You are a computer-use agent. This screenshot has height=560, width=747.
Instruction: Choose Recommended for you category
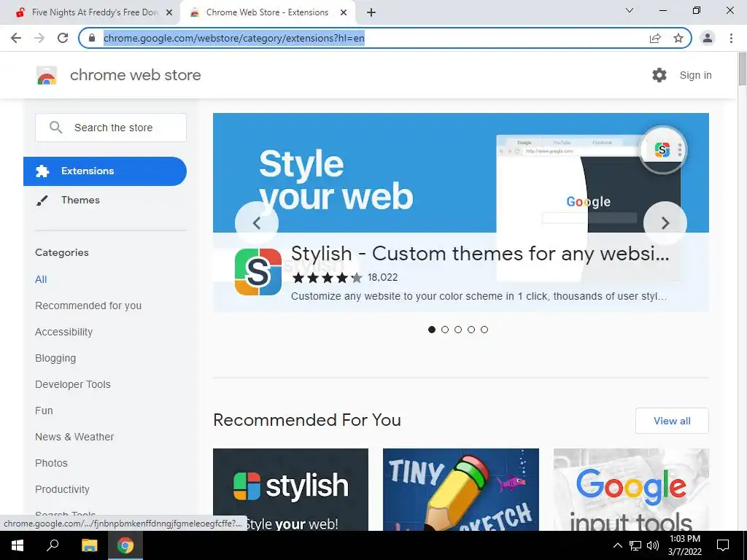click(88, 306)
